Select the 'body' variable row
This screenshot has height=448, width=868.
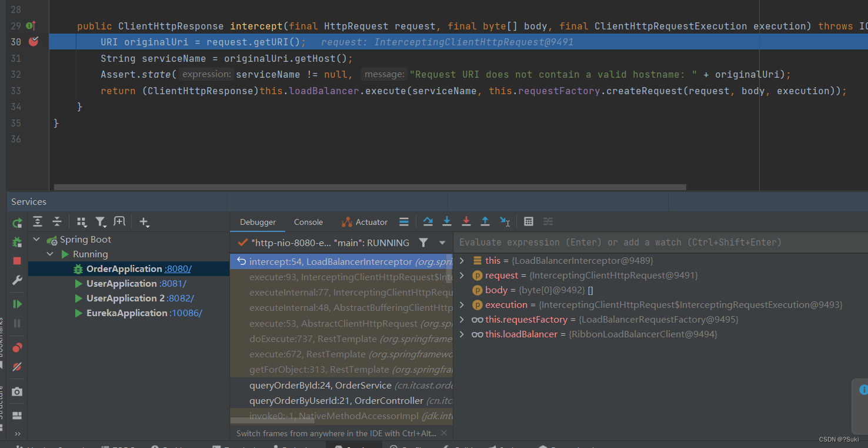[x=660, y=290]
